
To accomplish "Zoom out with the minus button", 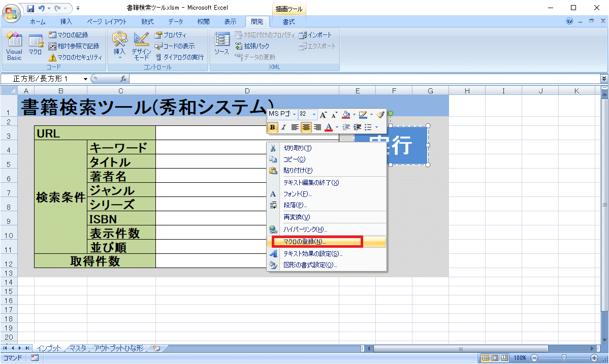I will coord(534,358).
